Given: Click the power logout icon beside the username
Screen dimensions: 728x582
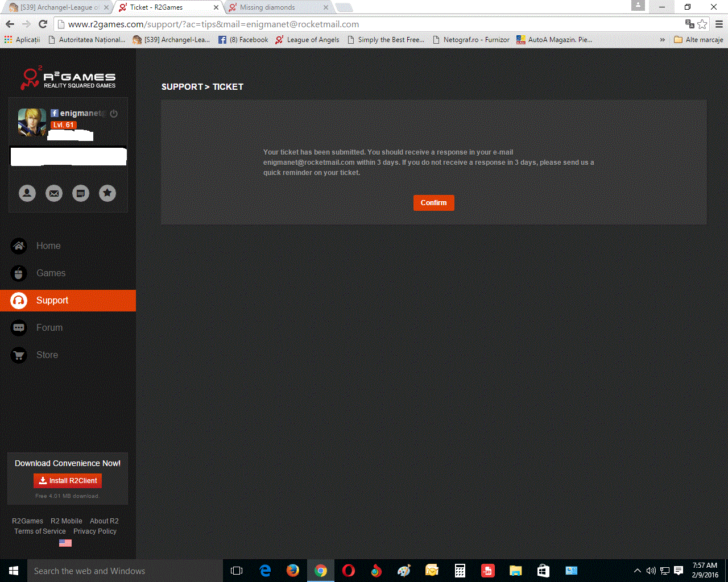Looking at the screenshot, I should pos(114,114).
